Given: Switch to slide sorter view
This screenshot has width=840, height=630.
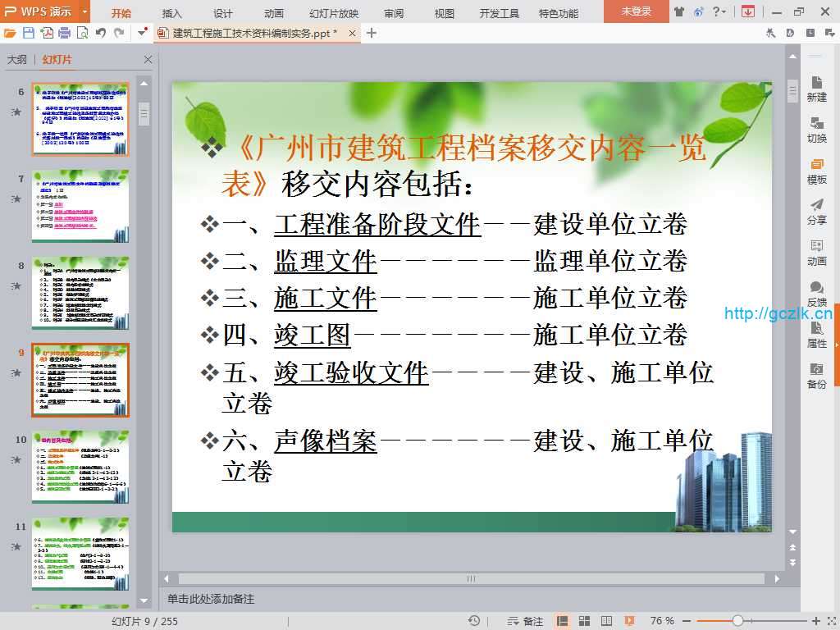Looking at the screenshot, I should (x=584, y=621).
